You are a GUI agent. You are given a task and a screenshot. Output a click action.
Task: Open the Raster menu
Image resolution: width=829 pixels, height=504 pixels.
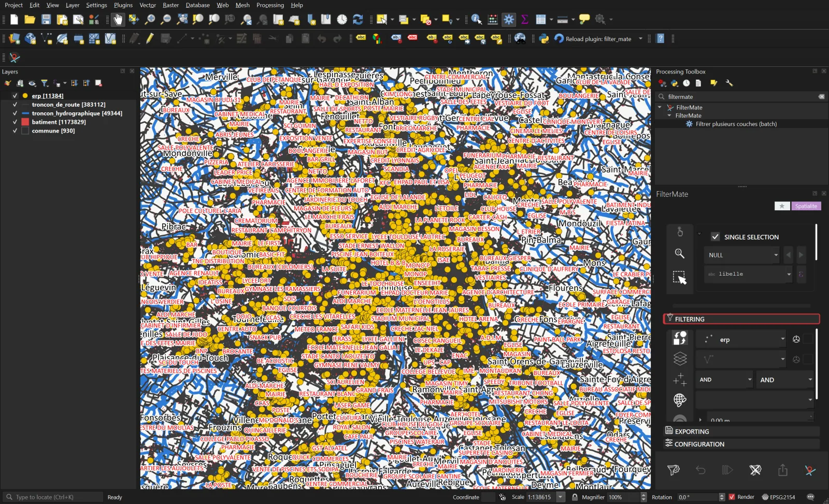[171, 5]
